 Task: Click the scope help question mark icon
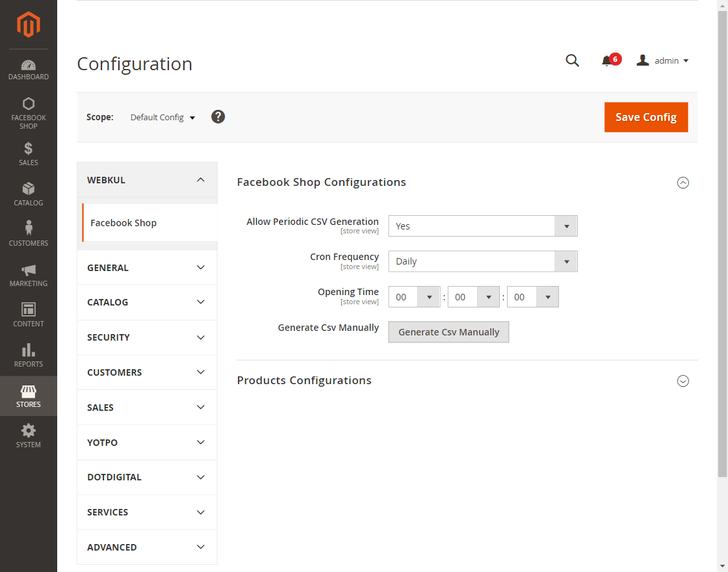[x=218, y=116]
